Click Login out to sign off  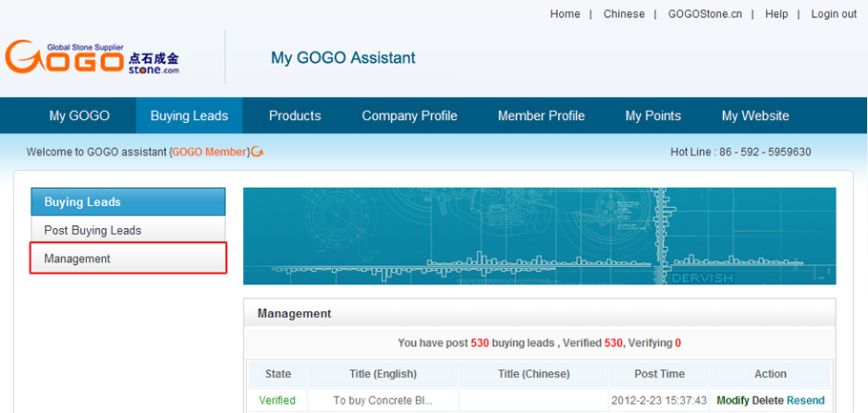[x=834, y=14]
